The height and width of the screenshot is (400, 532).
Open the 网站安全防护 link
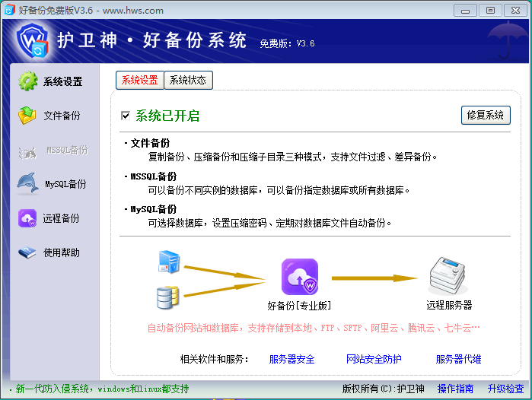tap(374, 359)
